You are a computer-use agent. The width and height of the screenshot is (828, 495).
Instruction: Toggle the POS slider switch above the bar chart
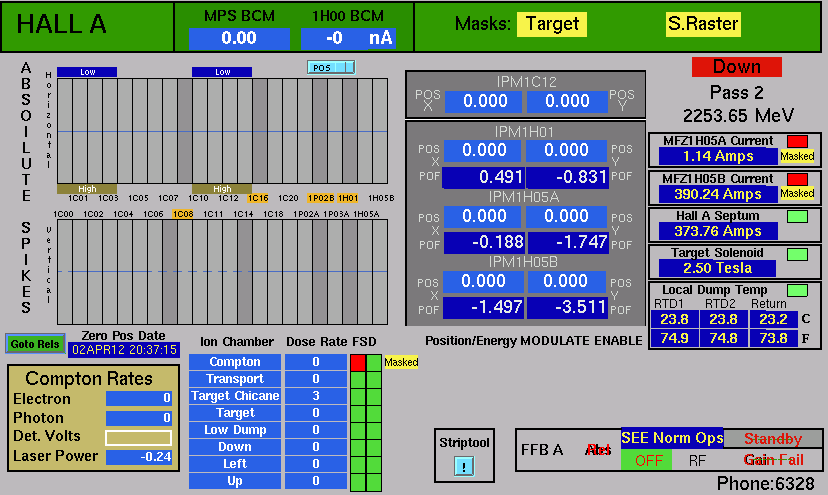point(331,67)
